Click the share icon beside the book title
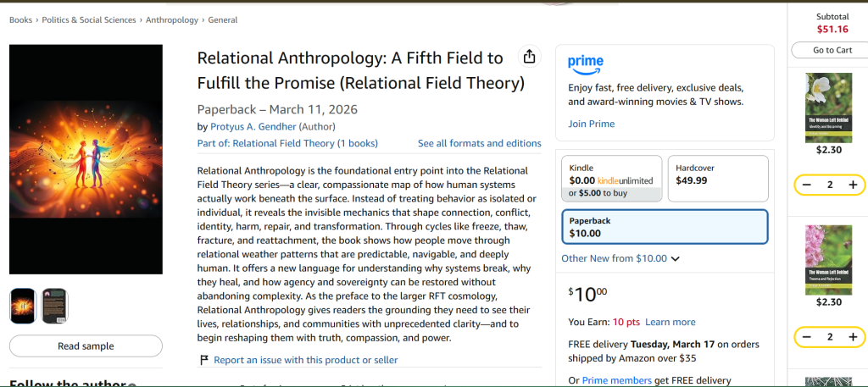868x387 pixels. pyautogui.click(x=529, y=57)
